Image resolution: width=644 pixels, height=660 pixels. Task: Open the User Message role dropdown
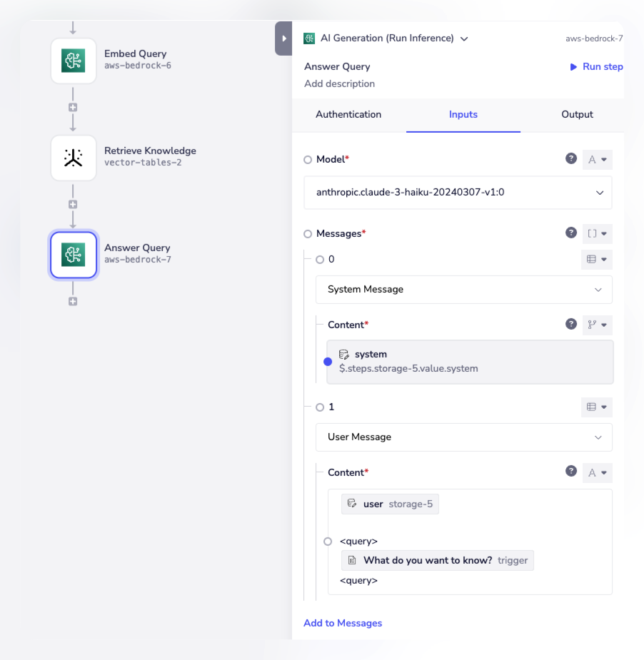tap(463, 437)
